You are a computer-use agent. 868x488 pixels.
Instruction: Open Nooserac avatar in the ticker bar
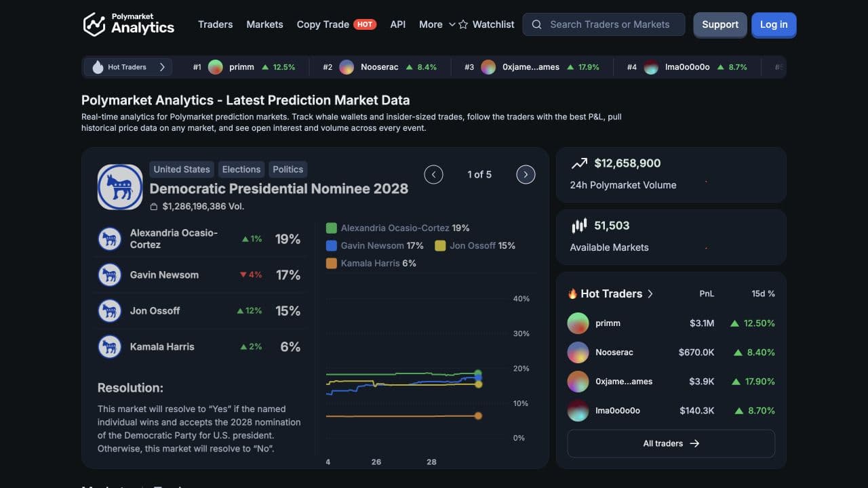[347, 67]
